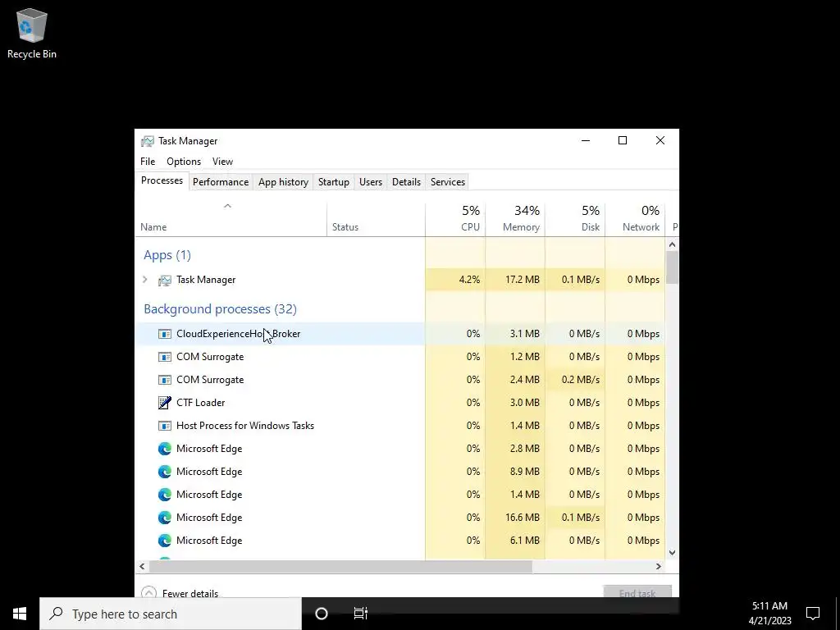The width and height of the screenshot is (840, 630).
Task: Click the CloudExperienceHost Broker process icon
Action: (x=164, y=334)
